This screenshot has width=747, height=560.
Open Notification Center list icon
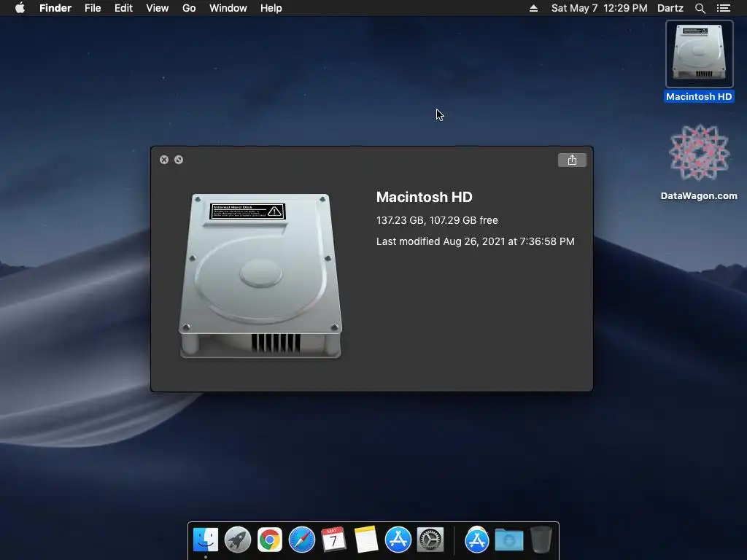point(724,8)
